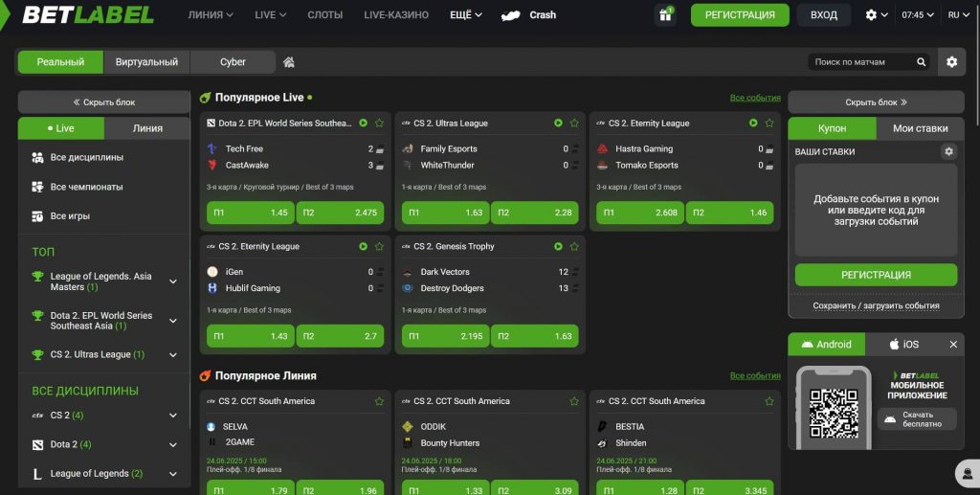Open the gift bonuses icon
This screenshot has height=495, width=980.
[x=665, y=15]
